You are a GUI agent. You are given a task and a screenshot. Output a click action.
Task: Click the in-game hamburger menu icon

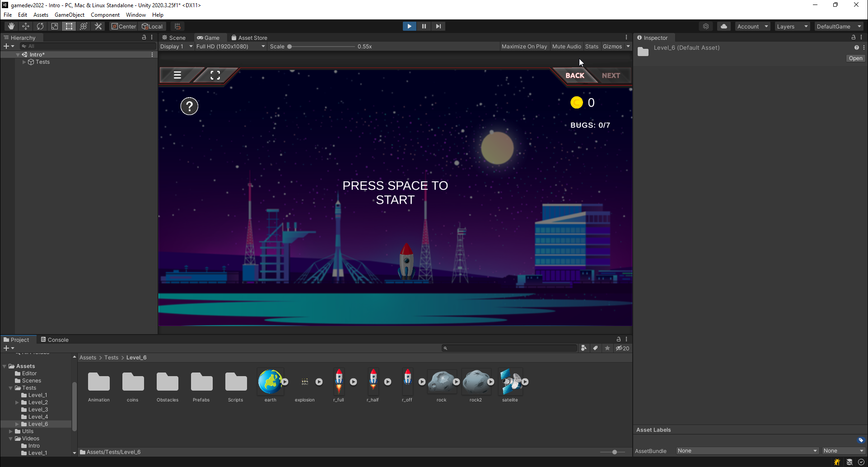[x=177, y=75]
